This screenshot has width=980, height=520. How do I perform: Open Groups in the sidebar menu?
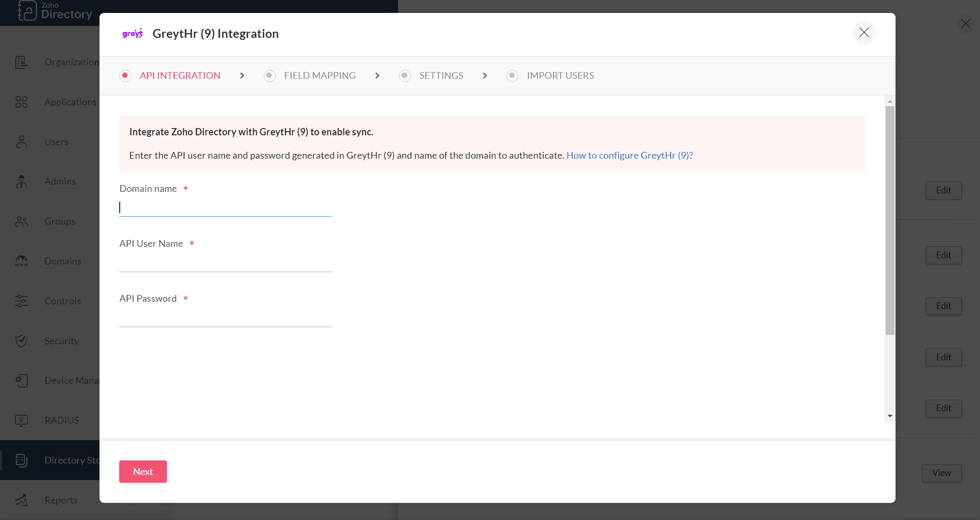pyautogui.click(x=60, y=221)
